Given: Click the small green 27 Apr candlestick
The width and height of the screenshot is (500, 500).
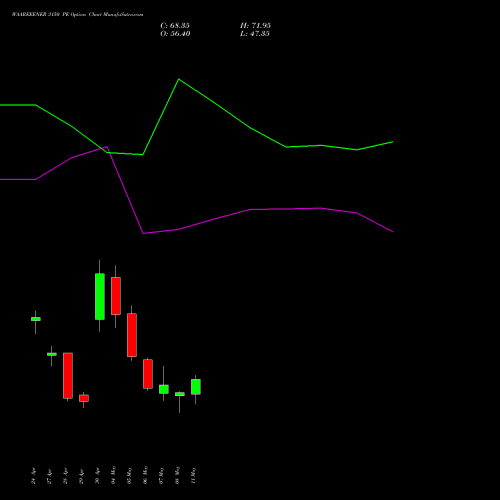Looking at the screenshot, I should pyautogui.click(x=52, y=354).
